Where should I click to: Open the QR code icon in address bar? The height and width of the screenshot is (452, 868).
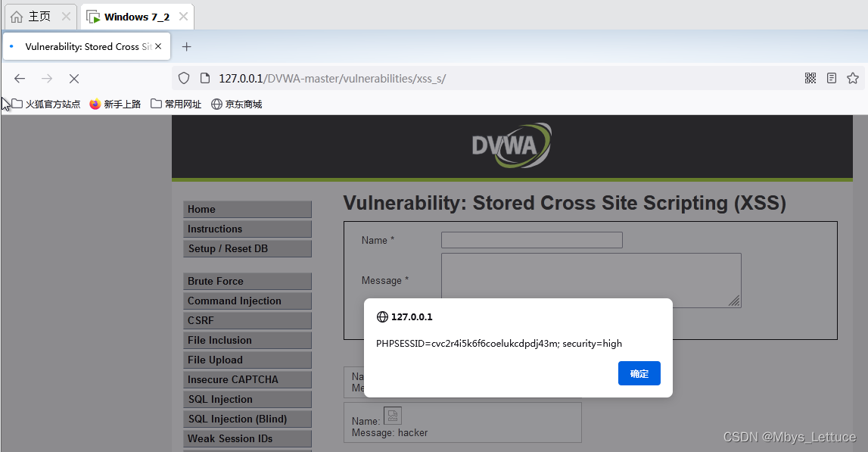click(810, 78)
